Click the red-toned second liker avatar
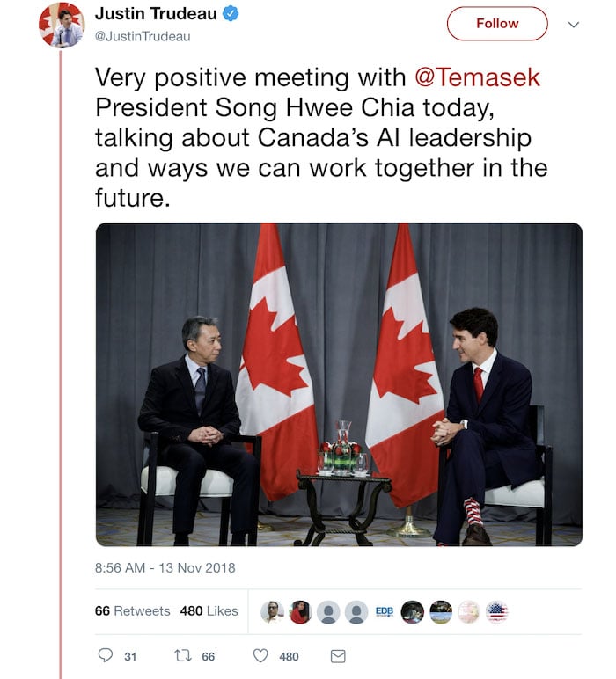The image size is (616, 679). 300,611
